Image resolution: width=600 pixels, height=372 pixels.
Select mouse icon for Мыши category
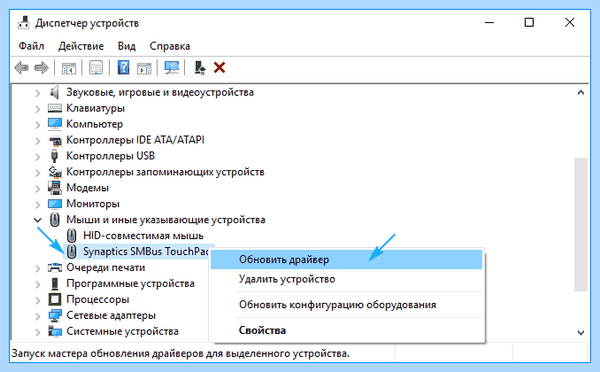coord(55,220)
